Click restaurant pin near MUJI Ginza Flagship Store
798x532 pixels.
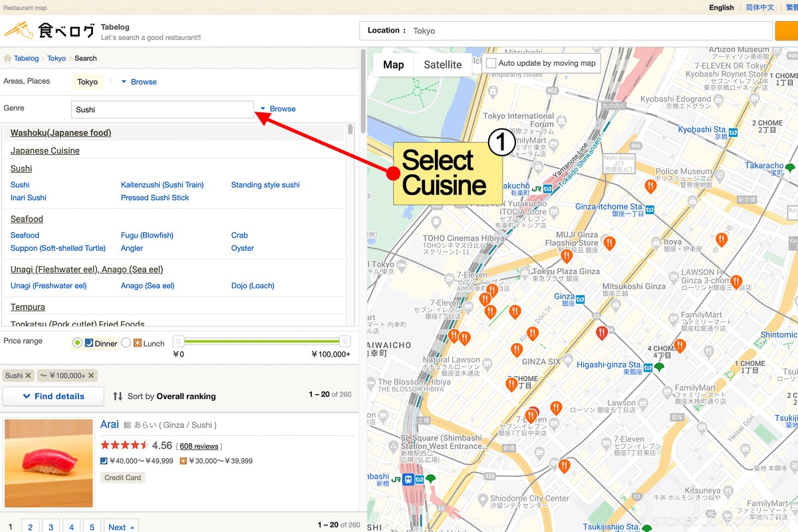[609, 243]
